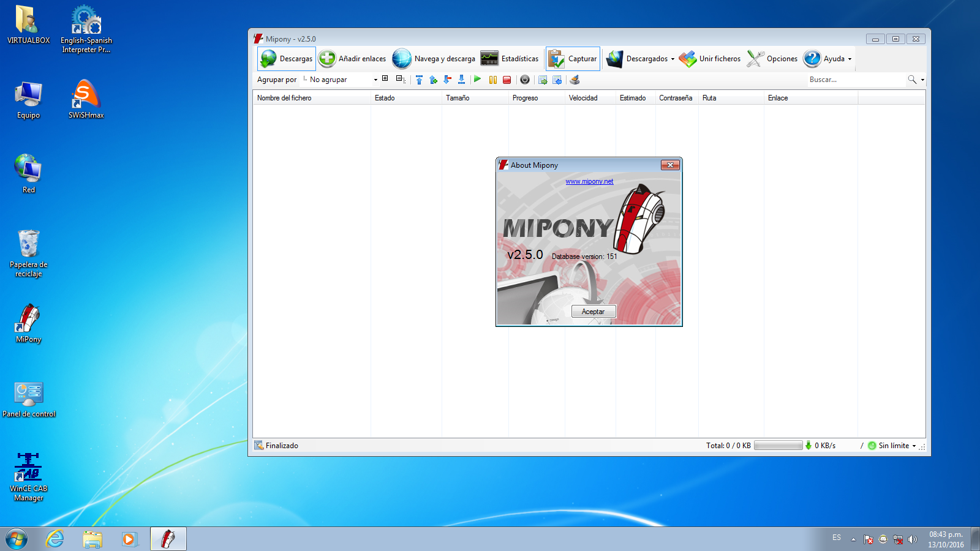The image size is (980, 551).
Task: Launch Internet Explorer from taskbar
Action: click(x=55, y=539)
